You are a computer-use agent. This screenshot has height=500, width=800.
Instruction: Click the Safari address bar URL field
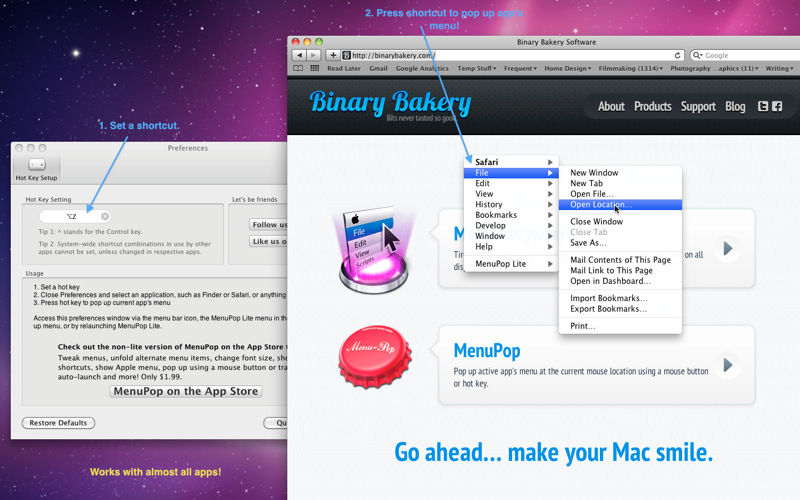(x=513, y=55)
